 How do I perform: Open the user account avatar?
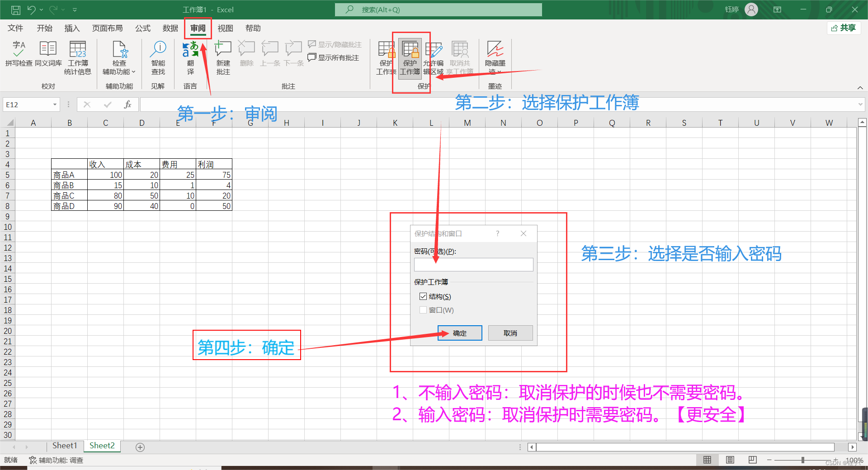pos(751,9)
